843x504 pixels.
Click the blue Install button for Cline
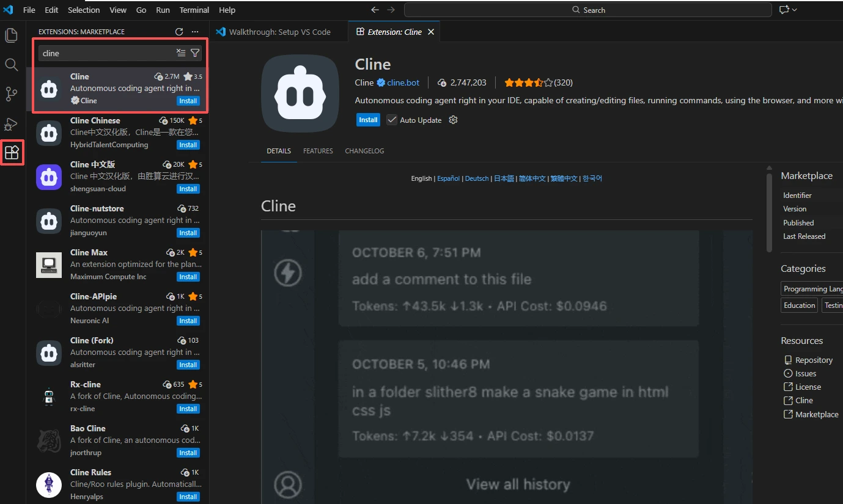tap(368, 120)
